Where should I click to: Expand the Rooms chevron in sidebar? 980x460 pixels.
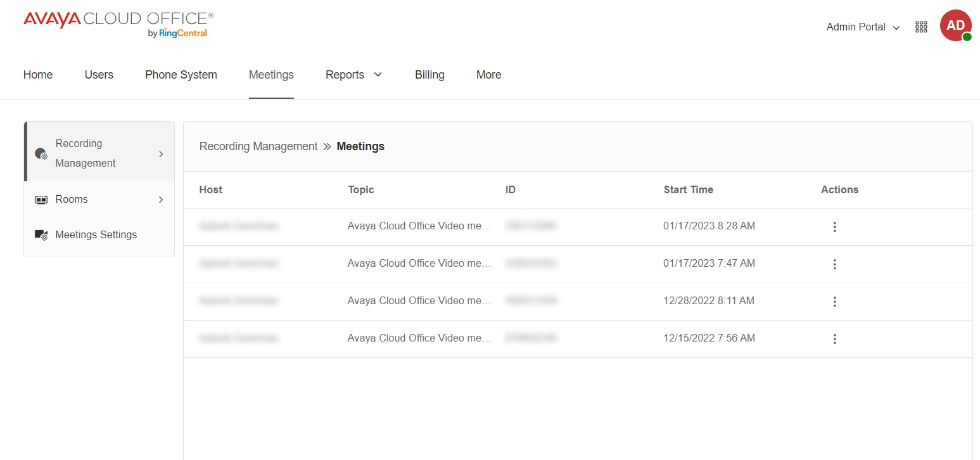coord(161,200)
